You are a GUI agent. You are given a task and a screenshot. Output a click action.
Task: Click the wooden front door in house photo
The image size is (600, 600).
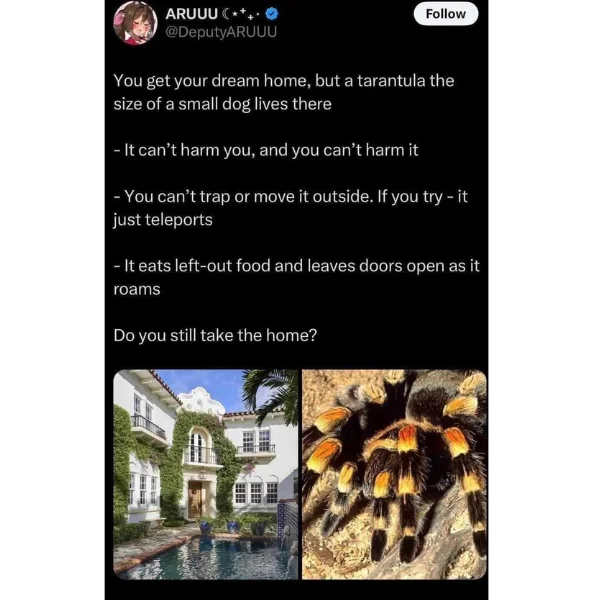click(x=196, y=499)
